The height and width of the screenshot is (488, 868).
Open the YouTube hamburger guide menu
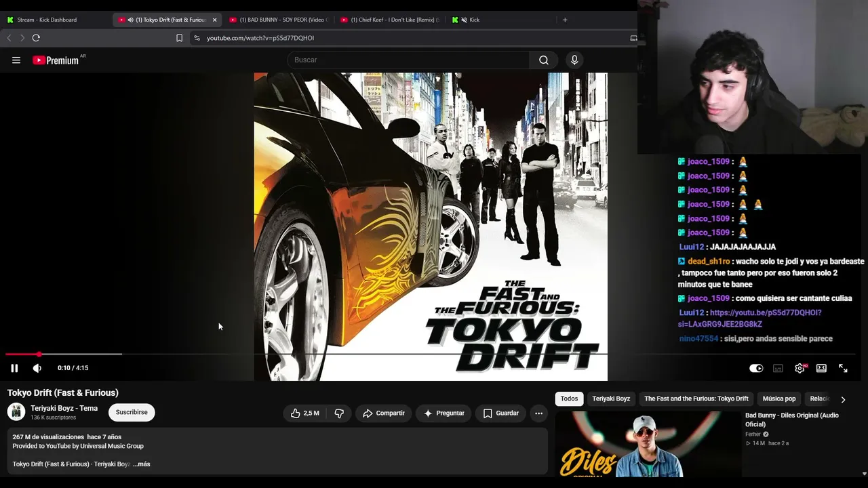(16, 60)
